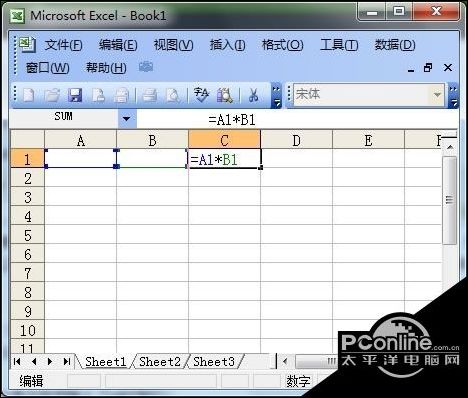Select row 2 header

[x=27, y=178]
